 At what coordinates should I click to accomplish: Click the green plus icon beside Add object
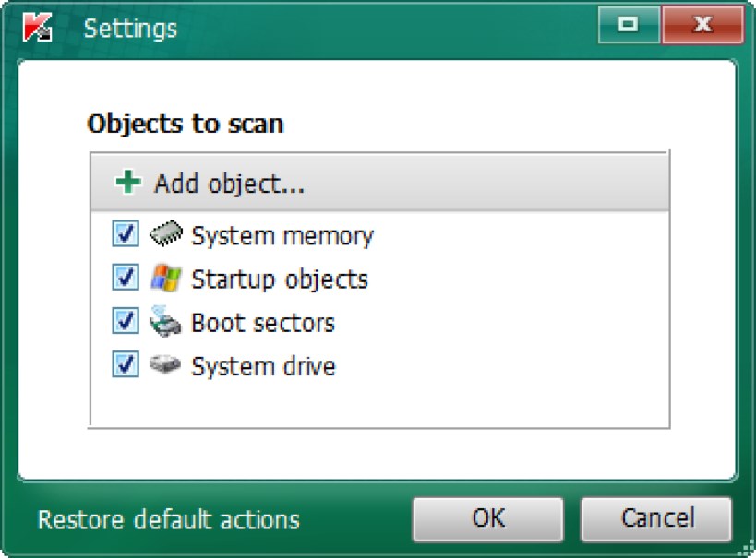click(x=128, y=182)
